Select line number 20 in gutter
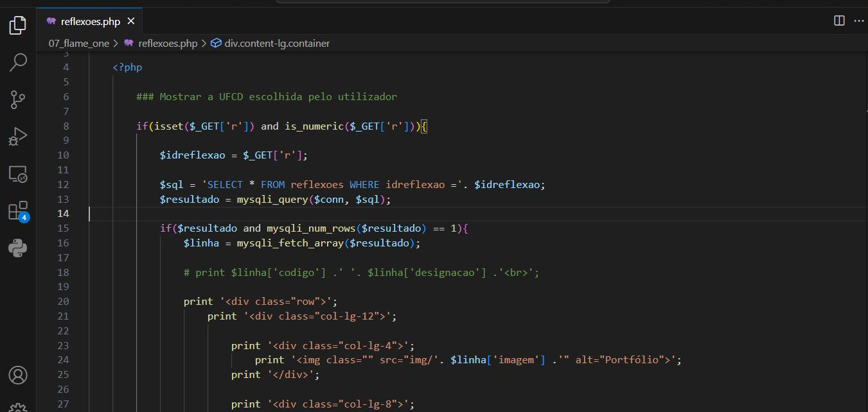Screen dimensions: 868x412 point(64,302)
